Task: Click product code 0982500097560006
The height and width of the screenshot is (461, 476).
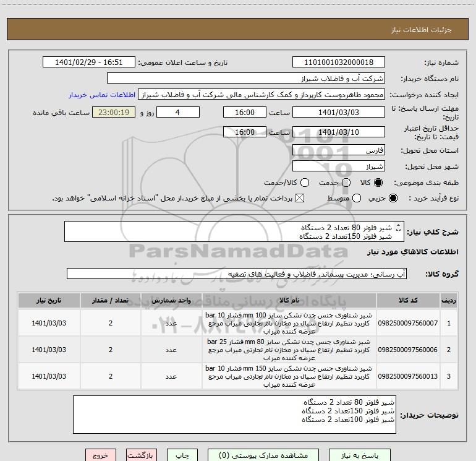Action: [408, 350]
